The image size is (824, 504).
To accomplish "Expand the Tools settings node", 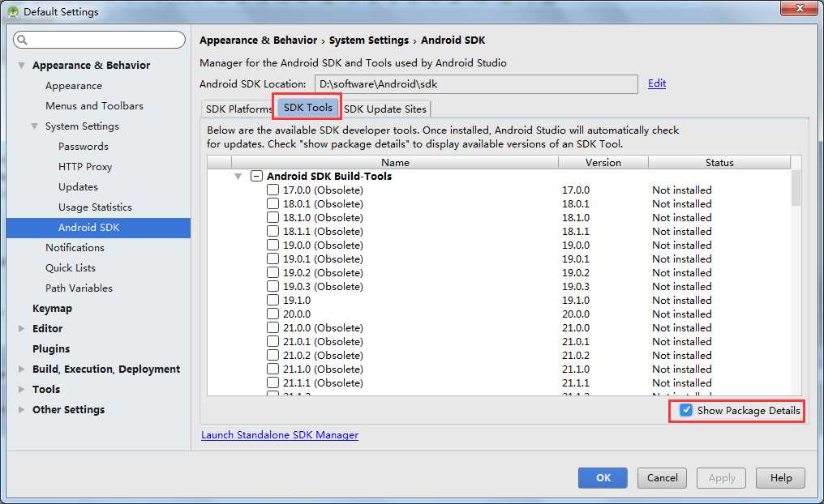I will pos(22,390).
